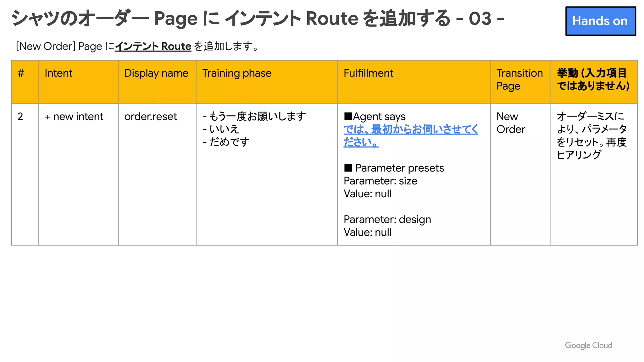Select the + new intent cell
This screenshot has width=644, height=362.
(x=78, y=174)
